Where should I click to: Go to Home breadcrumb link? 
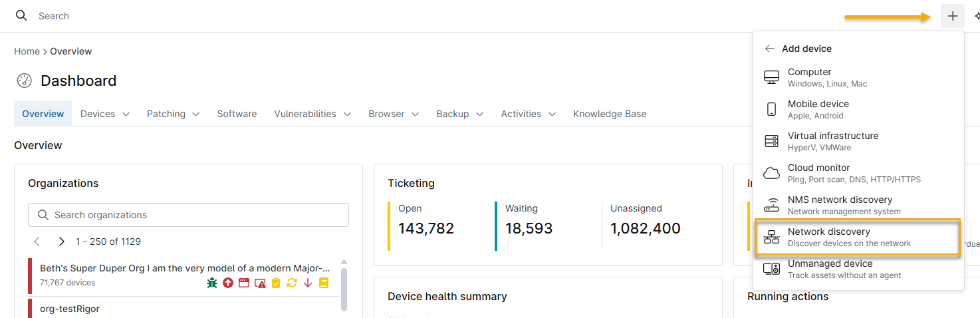coord(27,51)
